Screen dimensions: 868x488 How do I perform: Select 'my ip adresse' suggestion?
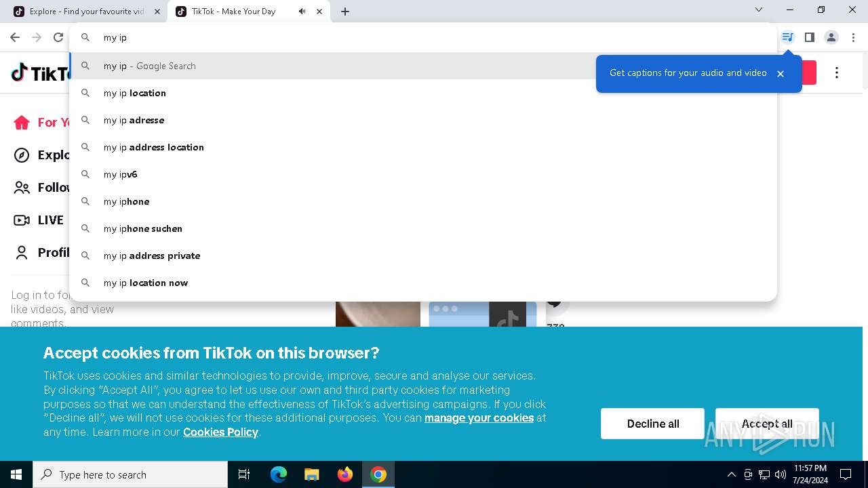click(422, 120)
